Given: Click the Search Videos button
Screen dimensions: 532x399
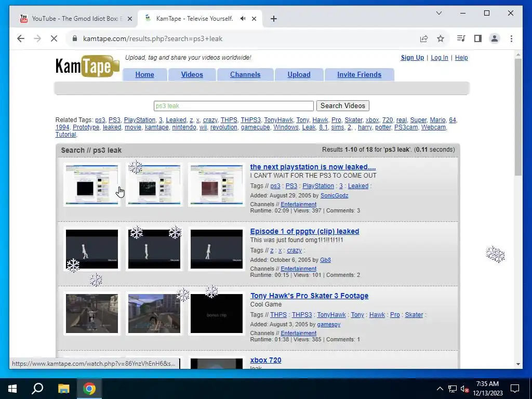Looking at the screenshot, I should (343, 106).
